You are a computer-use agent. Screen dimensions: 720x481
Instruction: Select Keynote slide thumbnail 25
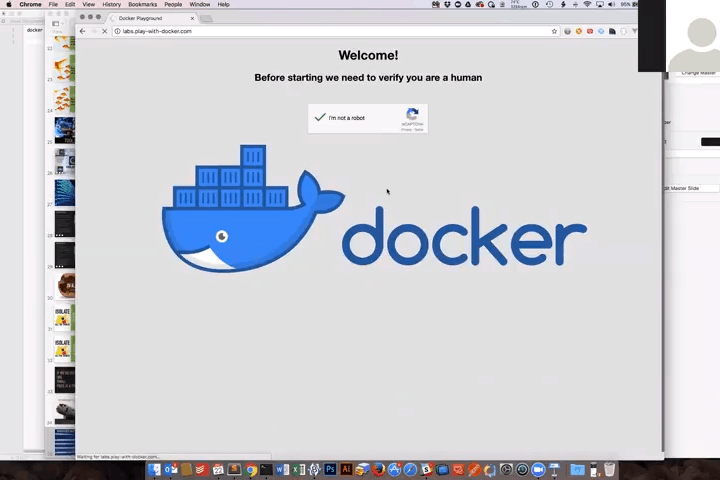65,130
